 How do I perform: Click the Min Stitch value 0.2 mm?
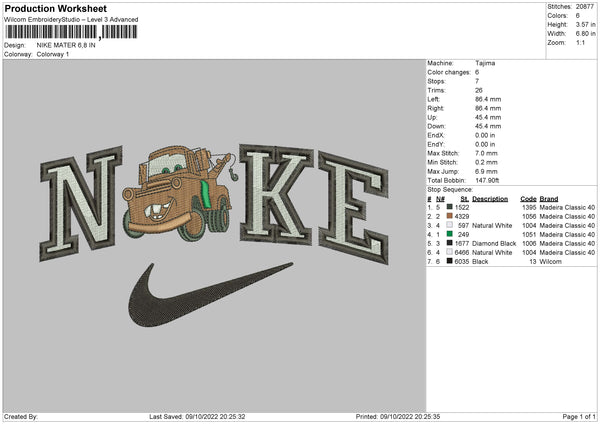point(486,162)
